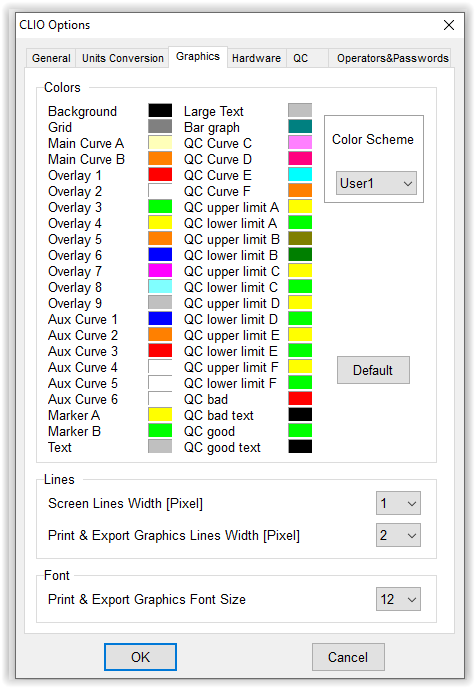Pick the Text color swatch
The height and width of the screenshot is (688, 475).
click(160, 446)
